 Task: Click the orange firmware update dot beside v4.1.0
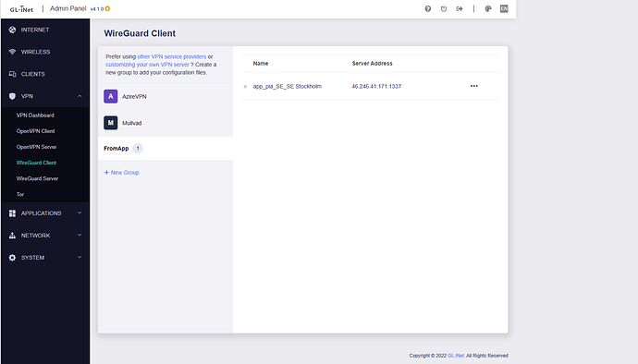pos(107,8)
